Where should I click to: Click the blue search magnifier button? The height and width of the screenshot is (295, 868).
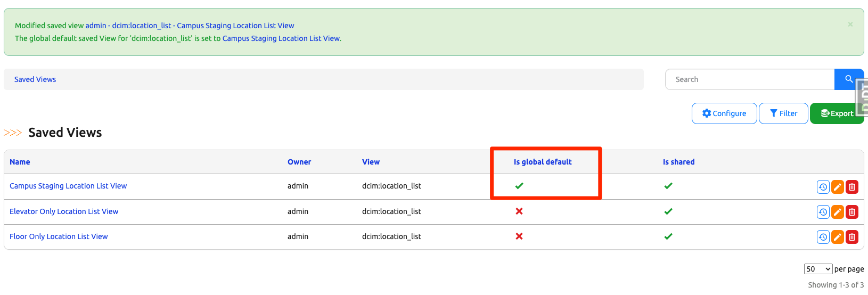point(848,79)
